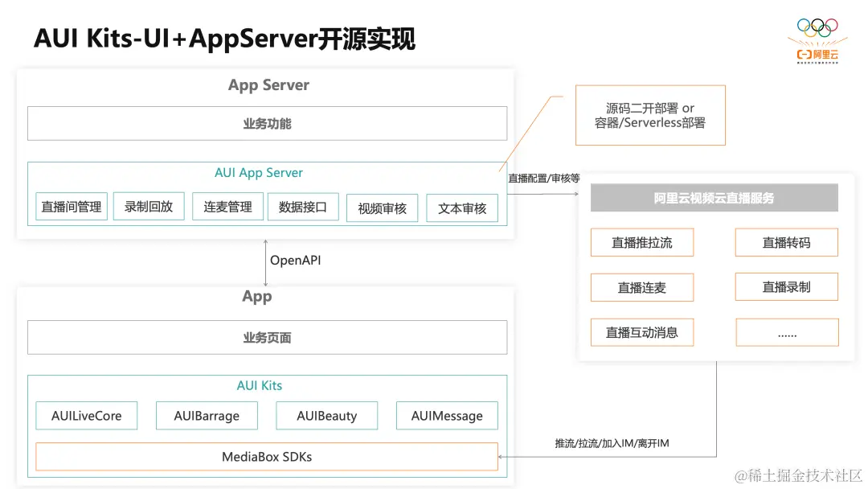Viewport: 868px width, 489px height.
Task: Choose the AUIBeauty component box
Action: 326,416
